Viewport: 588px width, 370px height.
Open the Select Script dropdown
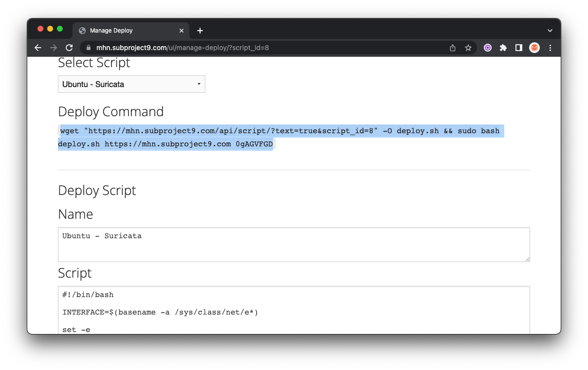coord(131,84)
